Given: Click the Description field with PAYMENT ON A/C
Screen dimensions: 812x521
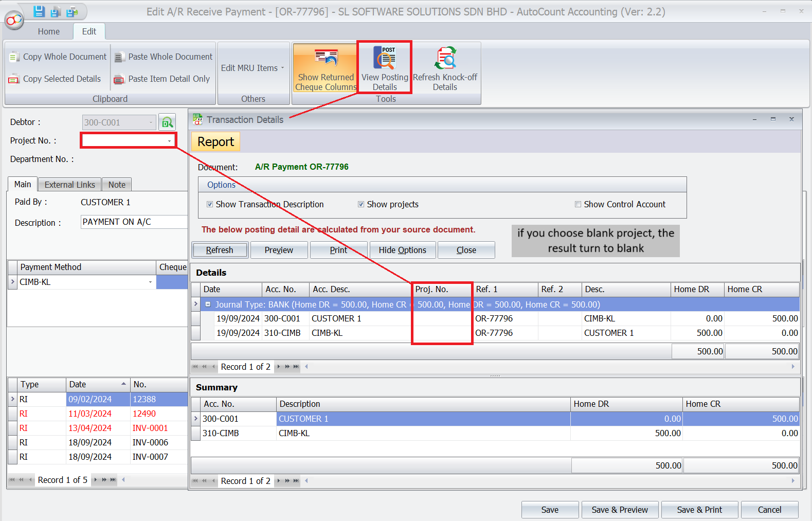Looking at the screenshot, I should point(134,222).
